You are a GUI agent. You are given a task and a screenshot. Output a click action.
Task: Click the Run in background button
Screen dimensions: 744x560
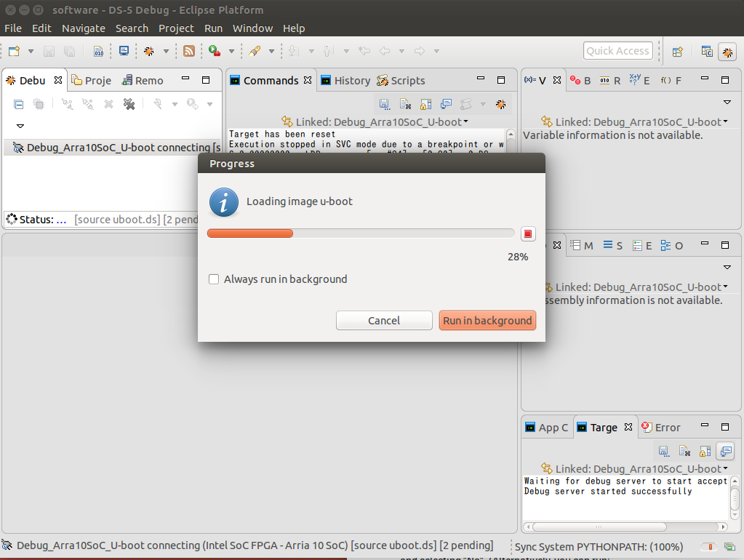coord(487,321)
